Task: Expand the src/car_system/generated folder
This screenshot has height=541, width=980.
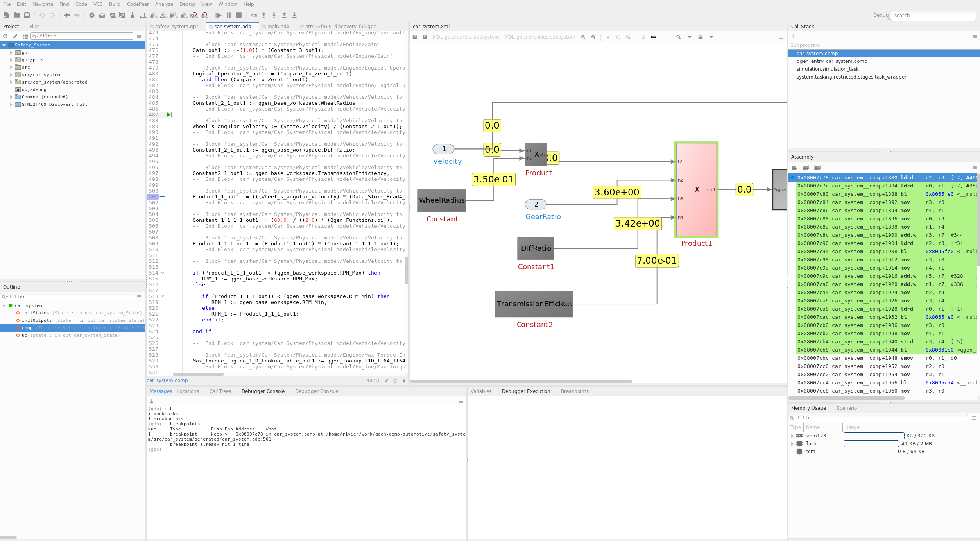Action: click(11, 82)
